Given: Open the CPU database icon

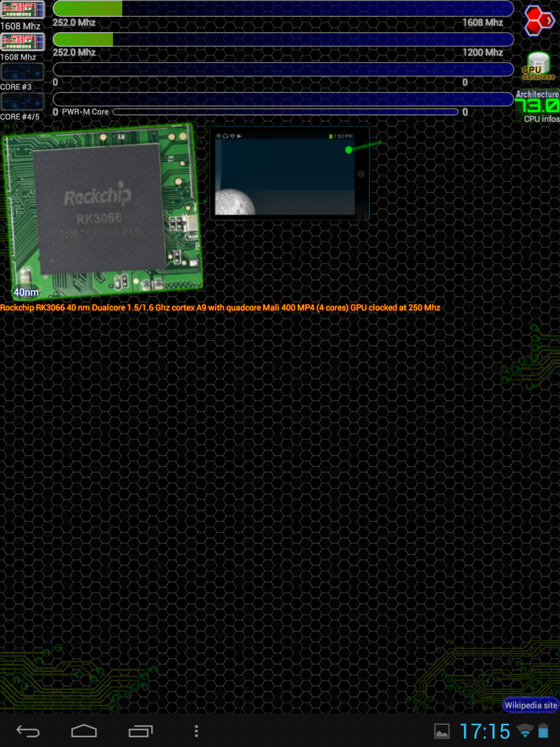Looking at the screenshot, I should tap(538, 67).
